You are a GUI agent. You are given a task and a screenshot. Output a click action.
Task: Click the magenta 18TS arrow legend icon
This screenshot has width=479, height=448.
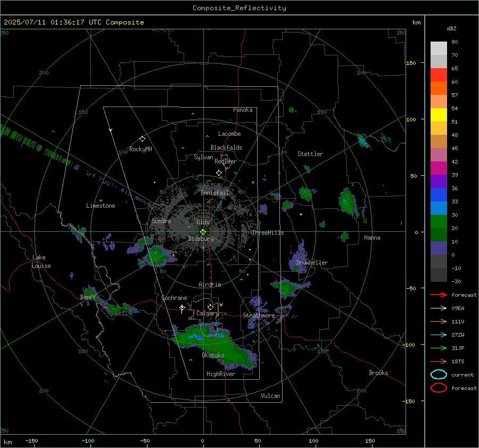[x=439, y=362]
